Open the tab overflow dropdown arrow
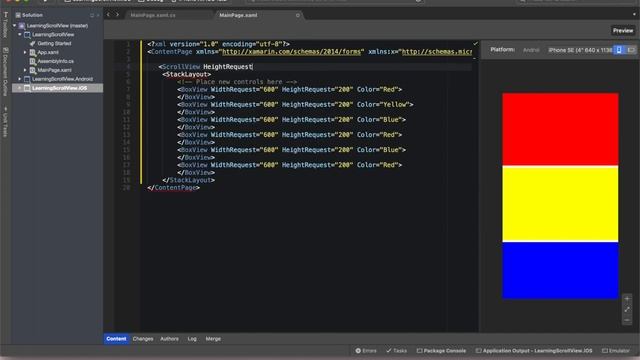 tap(634, 15)
